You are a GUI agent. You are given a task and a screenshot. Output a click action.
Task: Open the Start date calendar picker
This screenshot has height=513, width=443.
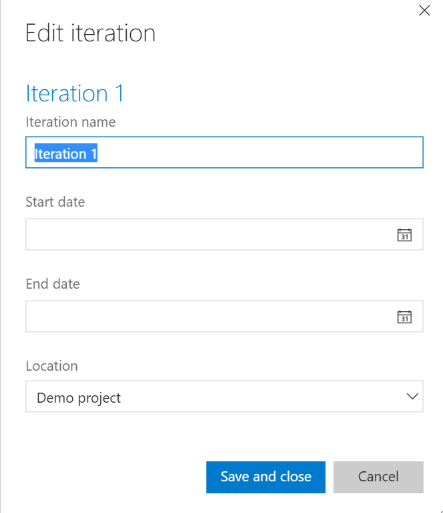click(404, 235)
